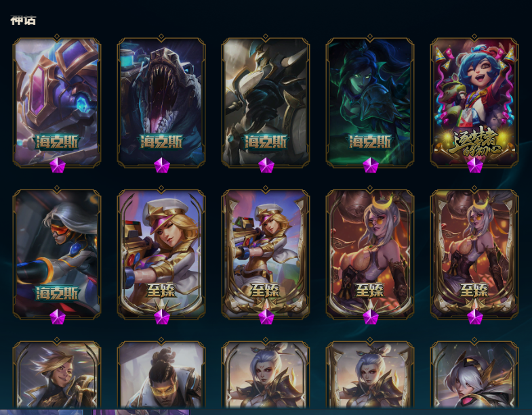Open the crocodile 海克斯 skin card
The height and width of the screenshot is (415, 532).
(x=161, y=102)
